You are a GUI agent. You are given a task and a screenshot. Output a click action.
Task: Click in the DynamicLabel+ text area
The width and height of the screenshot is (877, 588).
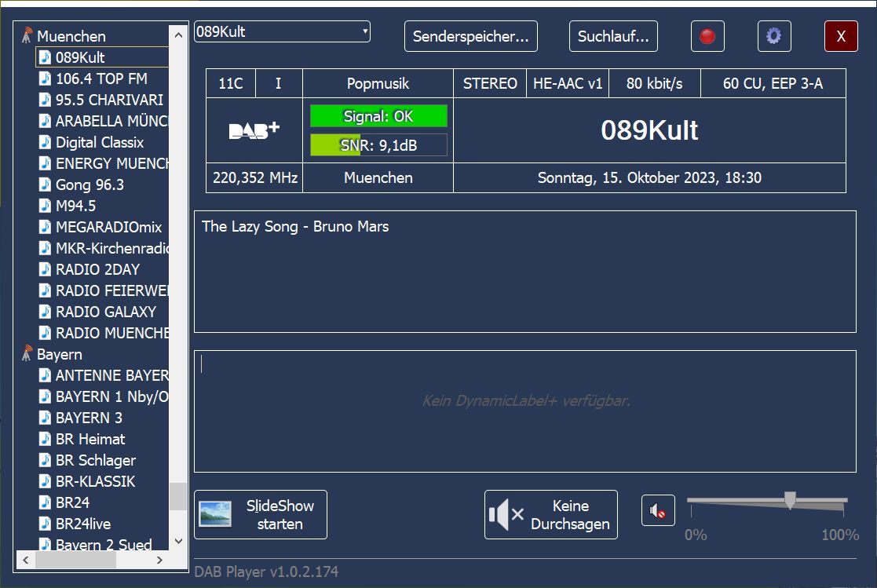click(x=524, y=411)
